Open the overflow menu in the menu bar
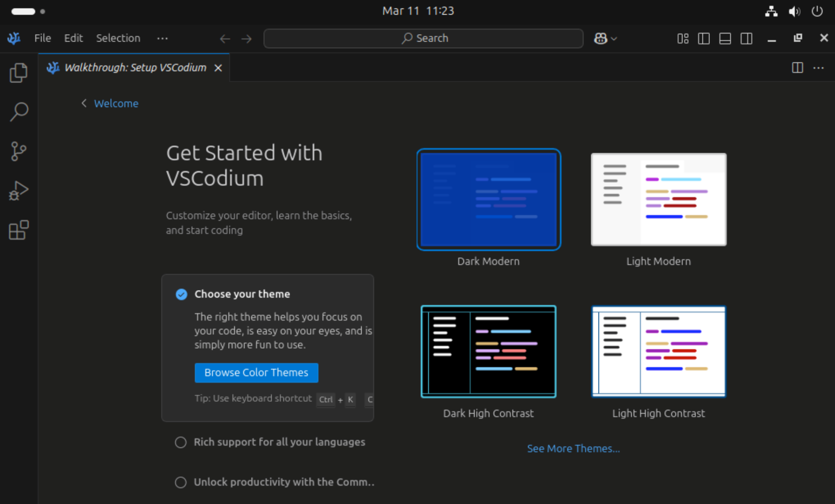Image resolution: width=835 pixels, height=504 pixels. [162, 38]
